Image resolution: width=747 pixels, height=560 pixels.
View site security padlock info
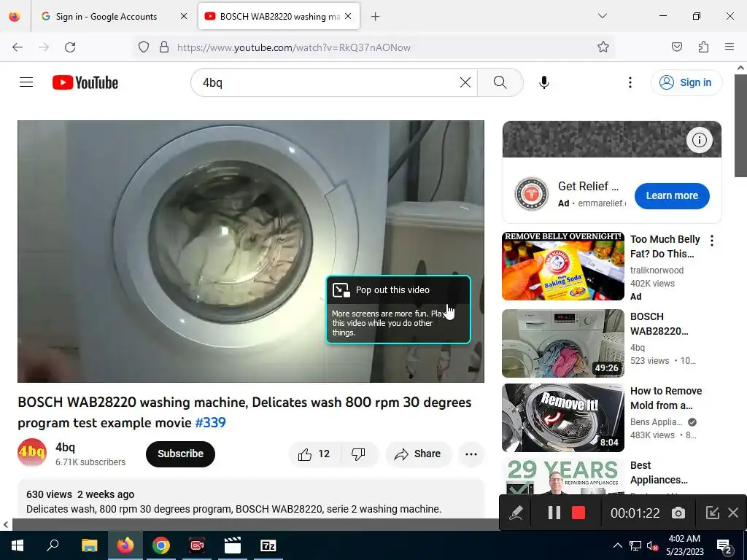click(164, 47)
